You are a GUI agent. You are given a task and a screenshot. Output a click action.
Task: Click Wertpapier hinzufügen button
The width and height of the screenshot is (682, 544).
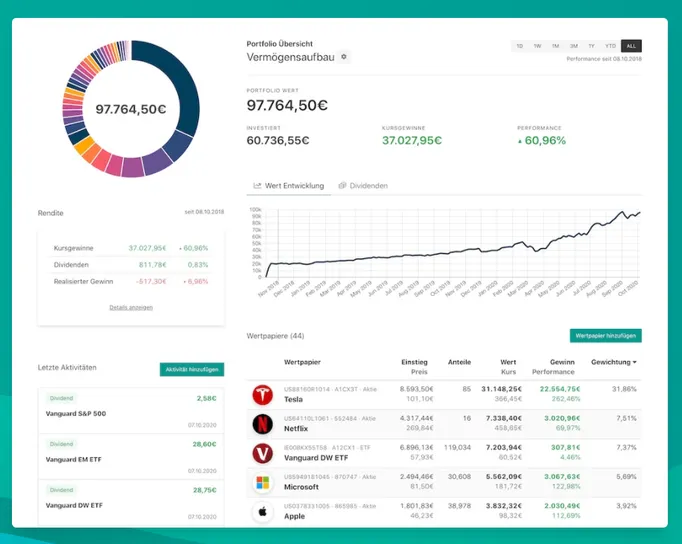point(605,336)
